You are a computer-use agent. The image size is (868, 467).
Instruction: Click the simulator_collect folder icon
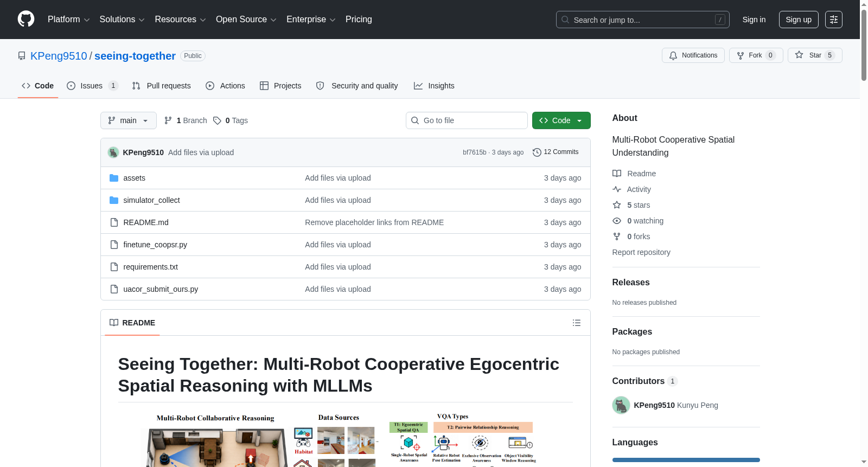(114, 200)
